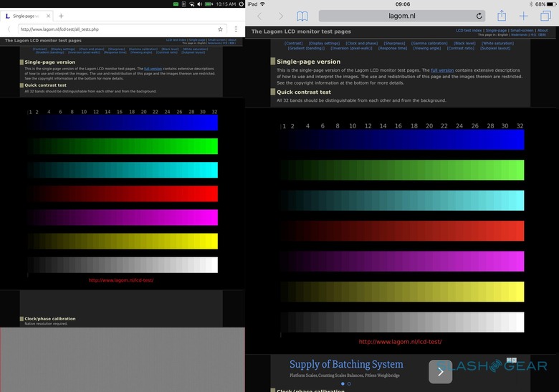Open 'LCD test index' link in left browser
This screenshot has height=392, width=559.
click(x=176, y=40)
